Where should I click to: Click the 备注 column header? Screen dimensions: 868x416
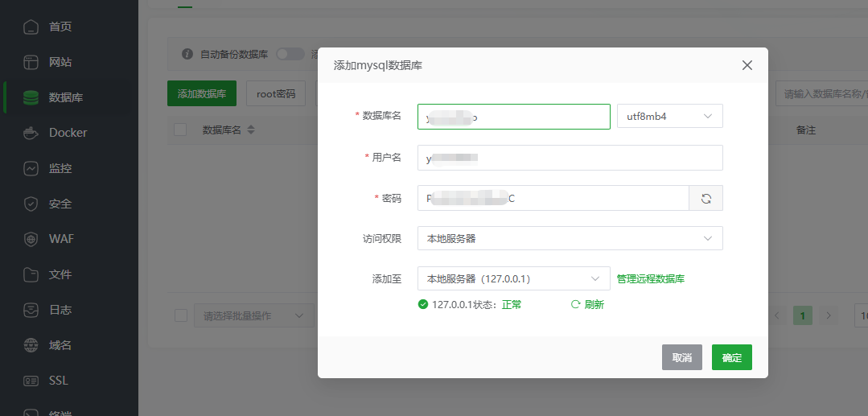pos(806,130)
